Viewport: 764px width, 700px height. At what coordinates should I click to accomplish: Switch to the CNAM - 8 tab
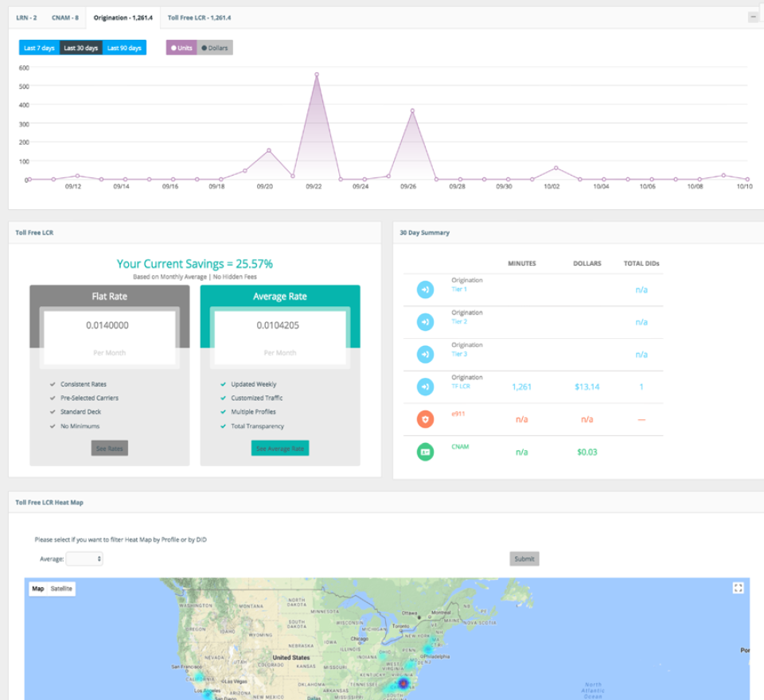pyautogui.click(x=64, y=17)
